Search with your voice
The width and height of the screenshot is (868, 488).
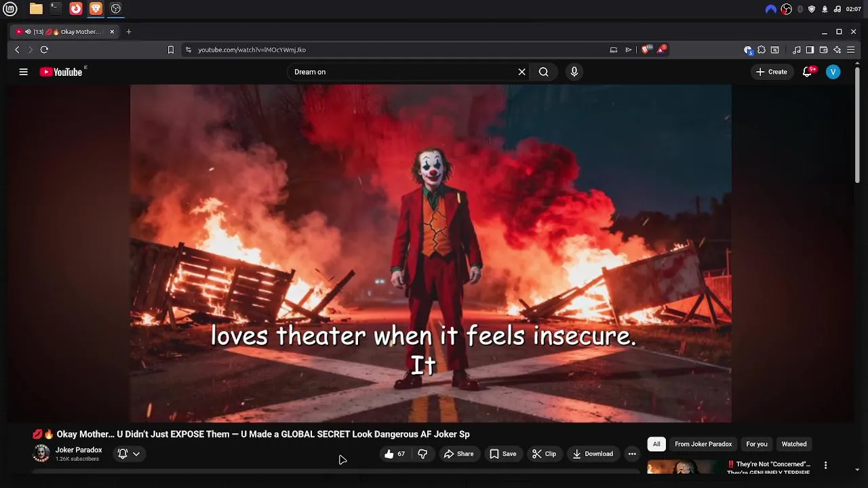574,72
